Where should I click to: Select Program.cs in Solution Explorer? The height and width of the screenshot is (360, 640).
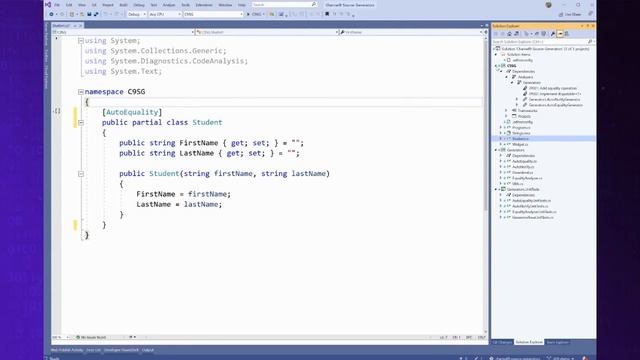(x=520, y=127)
